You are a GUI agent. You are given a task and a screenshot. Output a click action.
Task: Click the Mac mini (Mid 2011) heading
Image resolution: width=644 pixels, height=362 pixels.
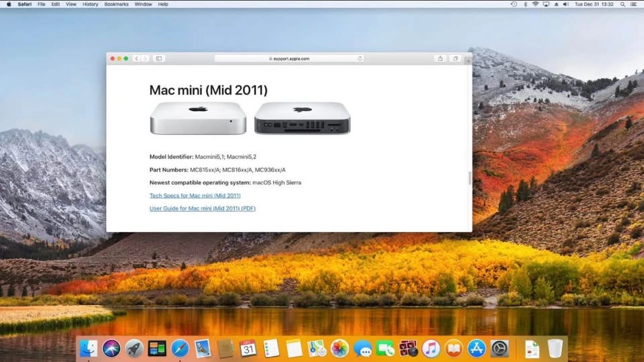(x=208, y=90)
